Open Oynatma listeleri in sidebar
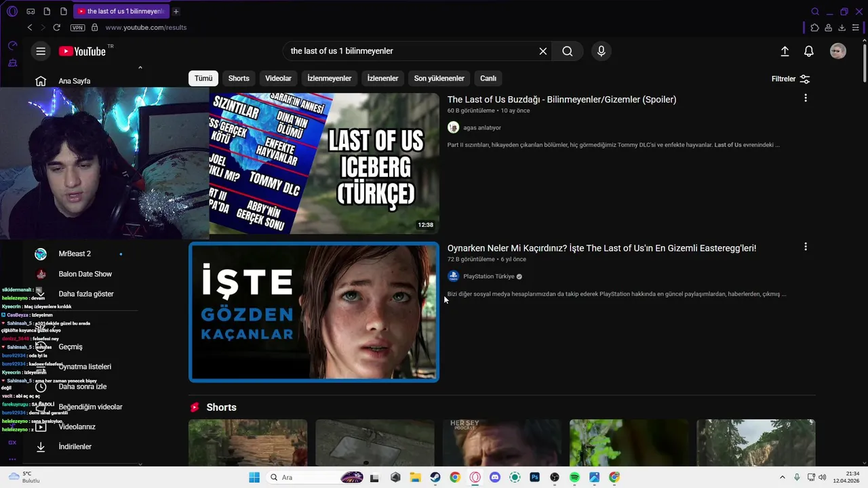The width and height of the screenshot is (868, 488). point(85,367)
